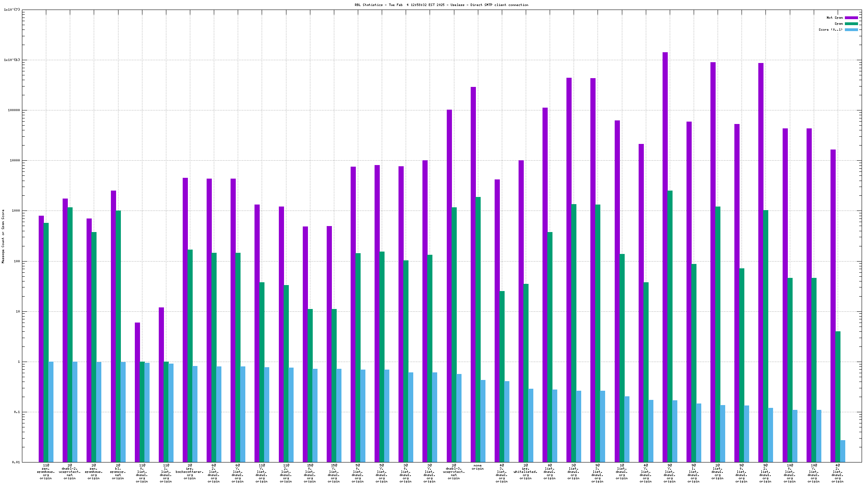Select the bl.spamcop.net origin axis label
This screenshot has width=868, height=488.
pyautogui.click(x=118, y=472)
